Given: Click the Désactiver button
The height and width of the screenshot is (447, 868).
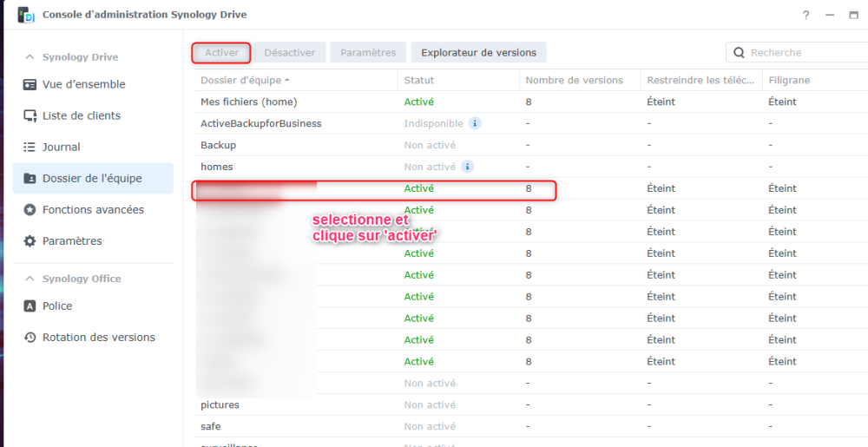Looking at the screenshot, I should [290, 53].
